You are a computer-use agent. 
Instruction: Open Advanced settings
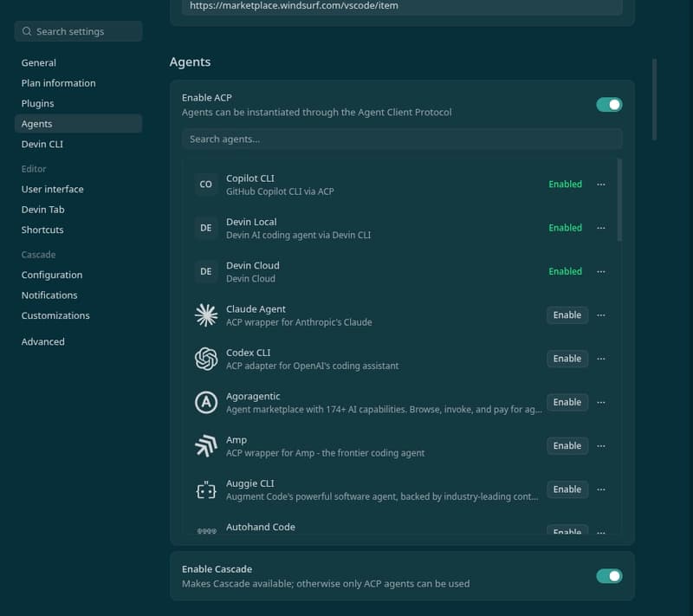click(x=78, y=341)
